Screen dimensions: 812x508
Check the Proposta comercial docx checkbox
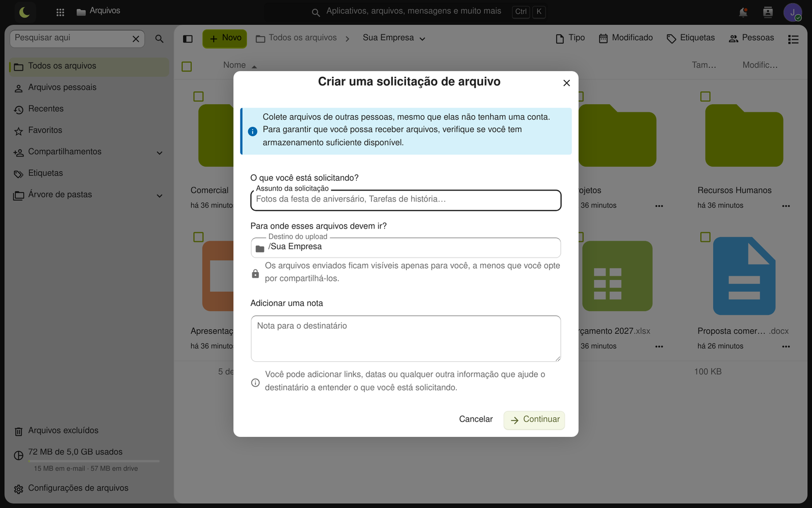(x=705, y=237)
